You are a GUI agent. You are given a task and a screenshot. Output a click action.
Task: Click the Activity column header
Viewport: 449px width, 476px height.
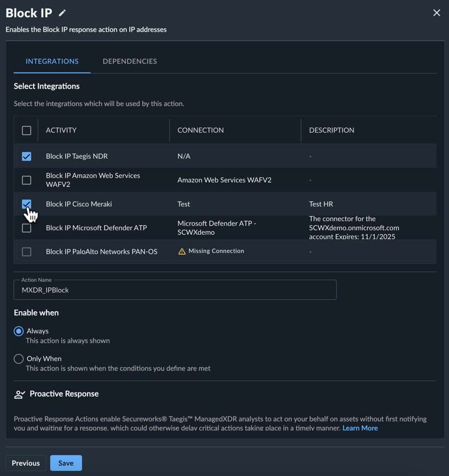pyautogui.click(x=61, y=130)
